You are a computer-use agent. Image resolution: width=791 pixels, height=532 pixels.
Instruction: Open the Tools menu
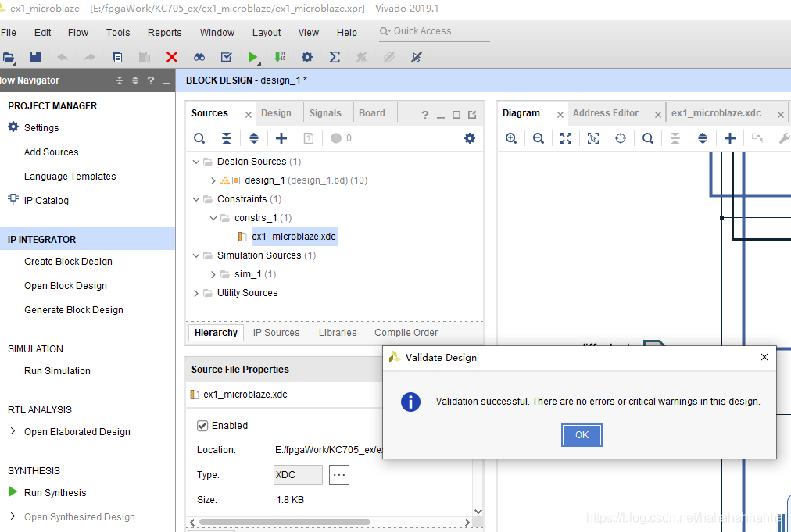[118, 33]
